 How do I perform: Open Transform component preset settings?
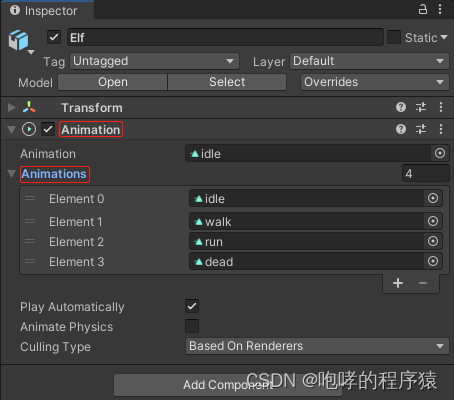(421, 107)
